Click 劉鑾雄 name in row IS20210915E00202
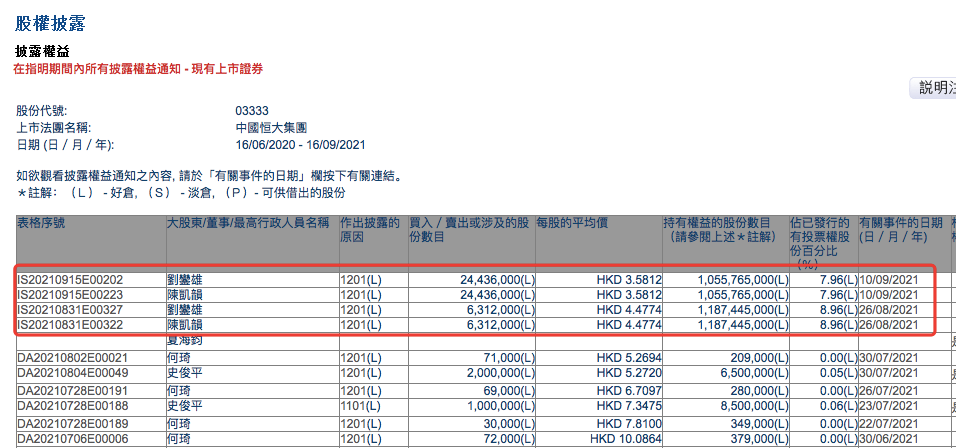Image resolution: width=956 pixels, height=448 pixels. coord(185,280)
